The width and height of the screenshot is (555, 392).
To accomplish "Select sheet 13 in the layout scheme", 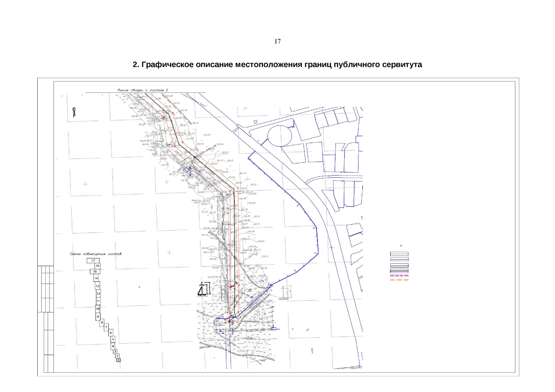I will 97,286.
